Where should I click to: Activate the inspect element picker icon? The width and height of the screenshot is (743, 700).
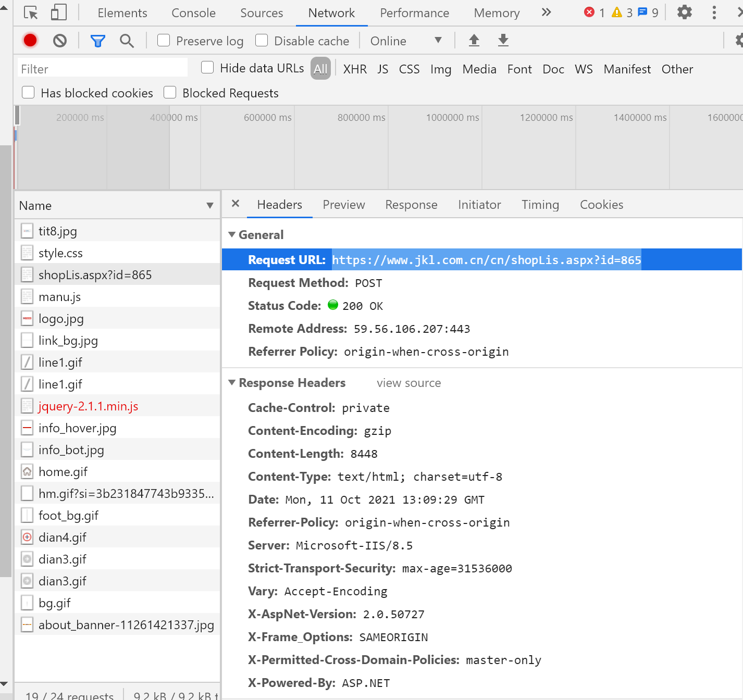[31, 12]
